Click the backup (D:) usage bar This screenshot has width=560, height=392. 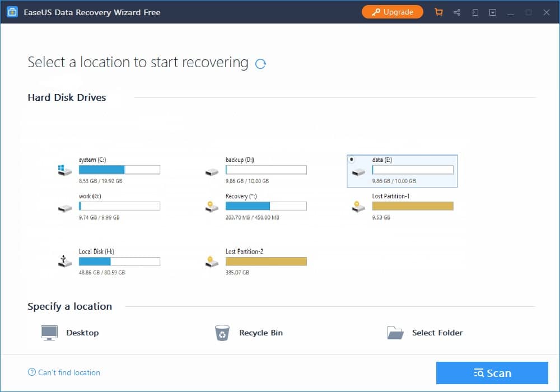click(x=265, y=170)
